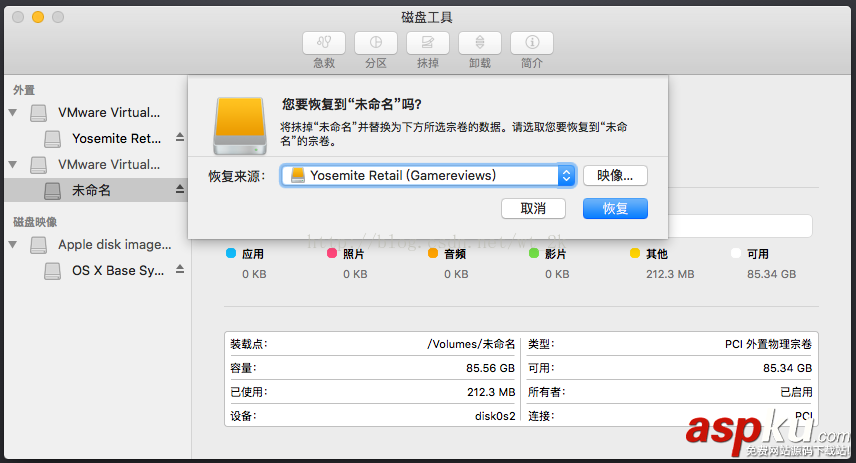Open the 恢复来源 source dropdown
The height and width of the screenshot is (463, 856).
(428, 175)
